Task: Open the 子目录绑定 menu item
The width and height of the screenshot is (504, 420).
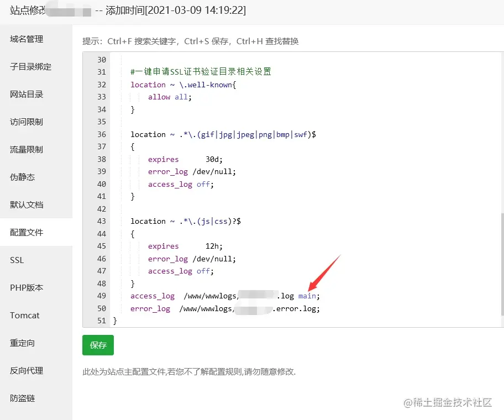Action: pyautogui.click(x=31, y=67)
